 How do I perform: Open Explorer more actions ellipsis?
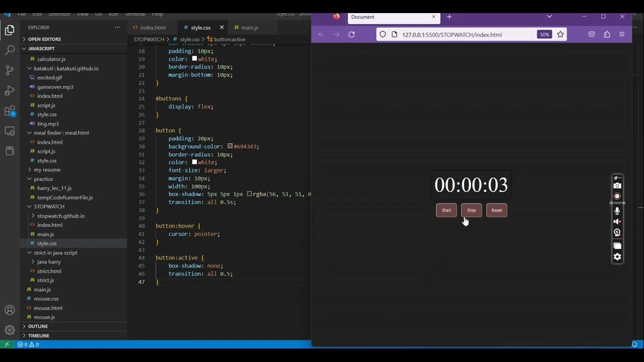pyautogui.click(x=117, y=27)
